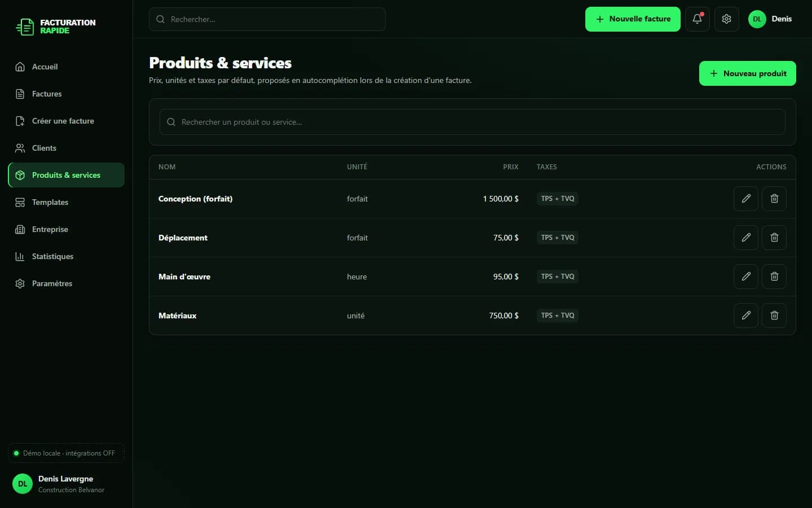The image size is (812, 508).
Task: Navigate to Clients
Action: click(66, 148)
